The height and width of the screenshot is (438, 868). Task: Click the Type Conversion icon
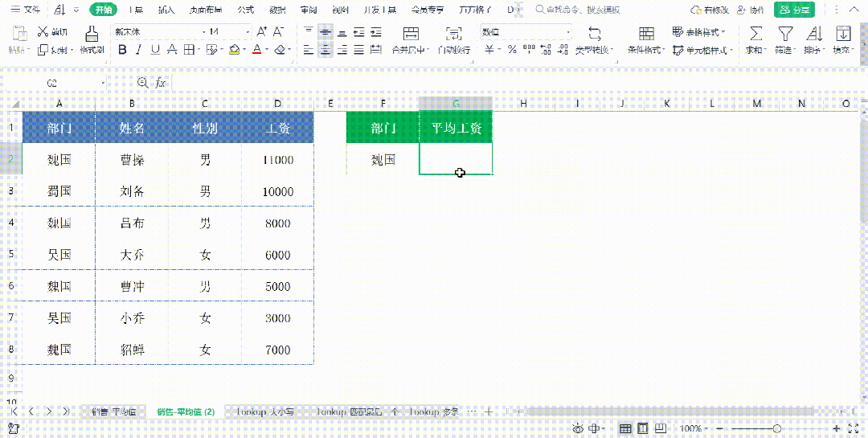tap(595, 33)
